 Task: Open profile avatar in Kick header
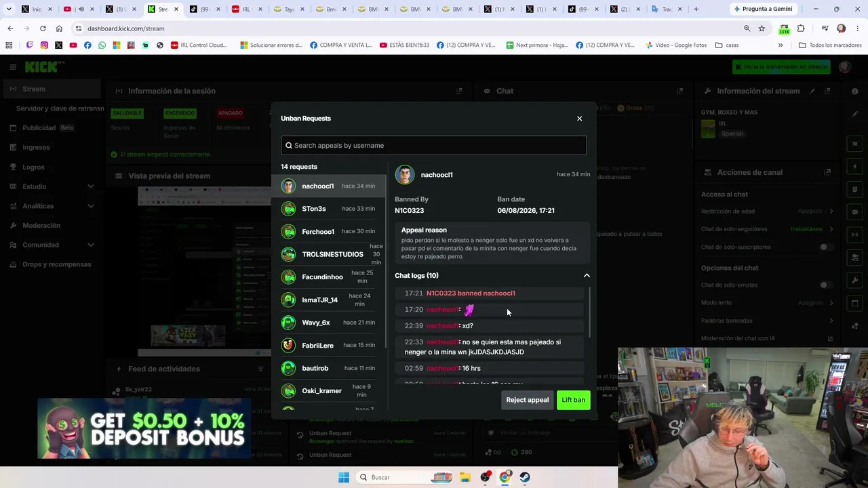tap(845, 67)
